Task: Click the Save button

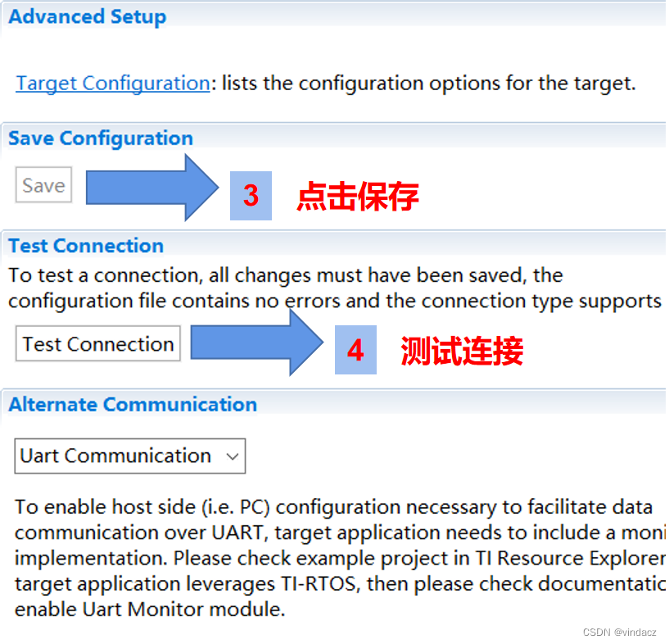Action: 43,185
